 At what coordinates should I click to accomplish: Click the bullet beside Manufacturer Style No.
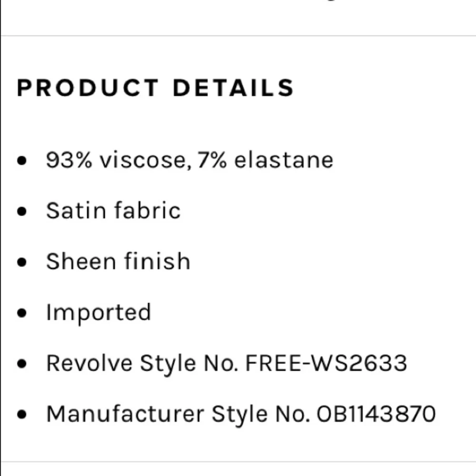click(x=22, y=414)
